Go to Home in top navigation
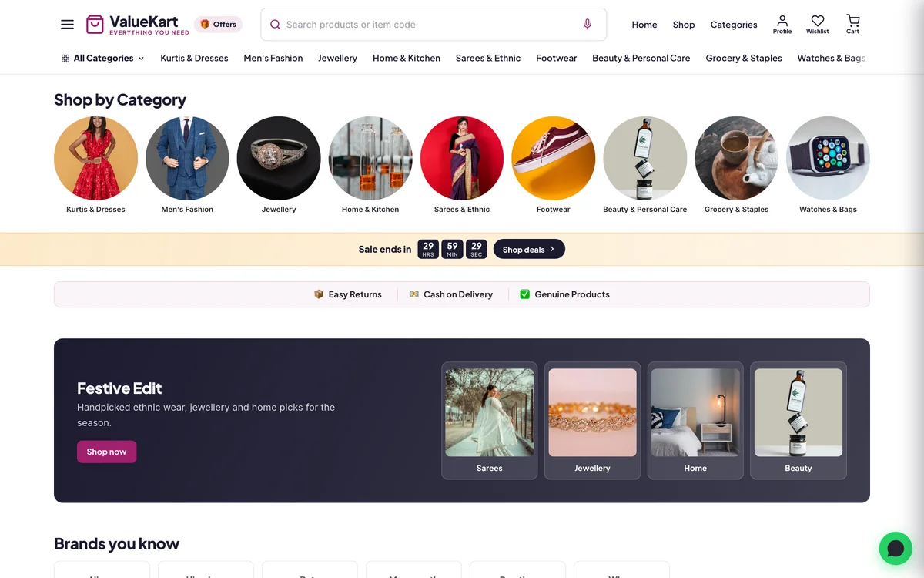Screen dimensions: 924x578 click(x=644, y=25)
